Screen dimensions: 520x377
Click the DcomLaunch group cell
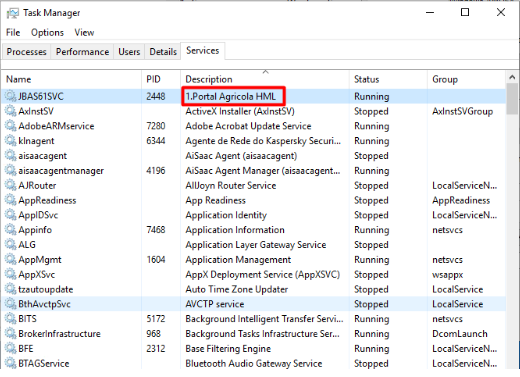pos(460,334)
